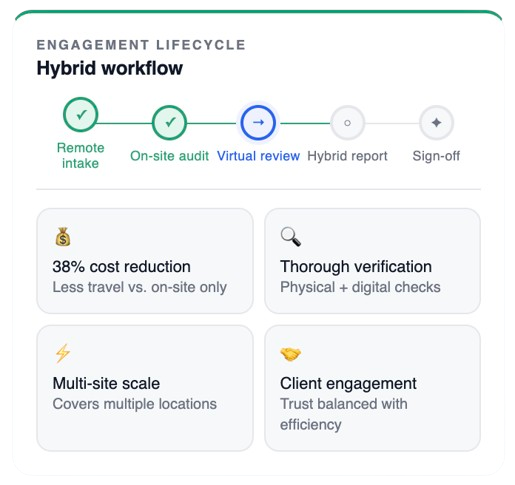Open the Remote intake step label

[81, 156]
